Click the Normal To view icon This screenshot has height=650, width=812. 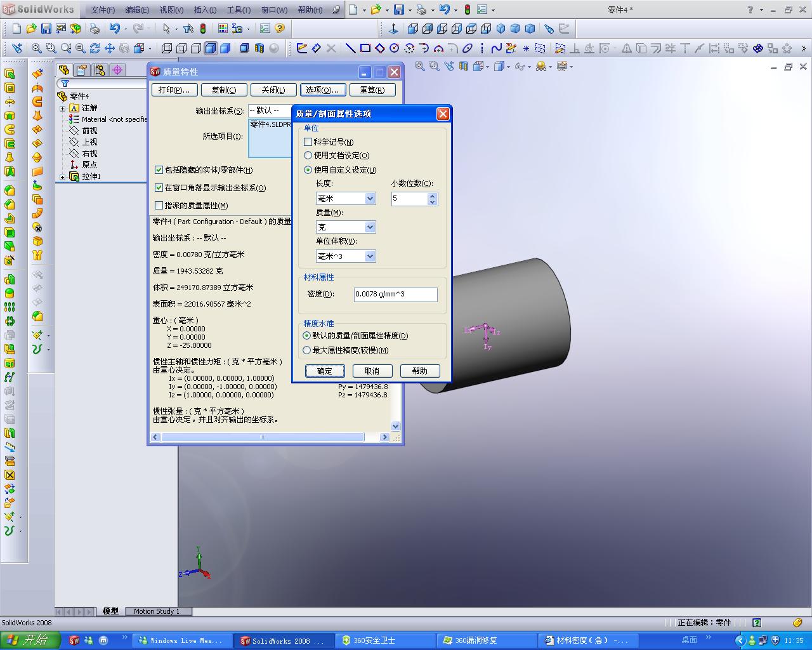[x=393, y=29]
